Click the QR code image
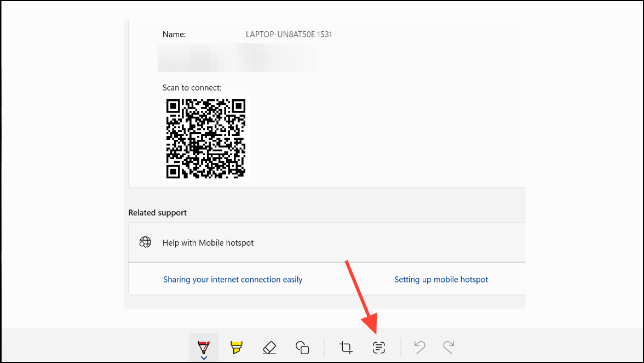Image resolution: width=644 pixels, height=363 pixels. coord(206,139)
